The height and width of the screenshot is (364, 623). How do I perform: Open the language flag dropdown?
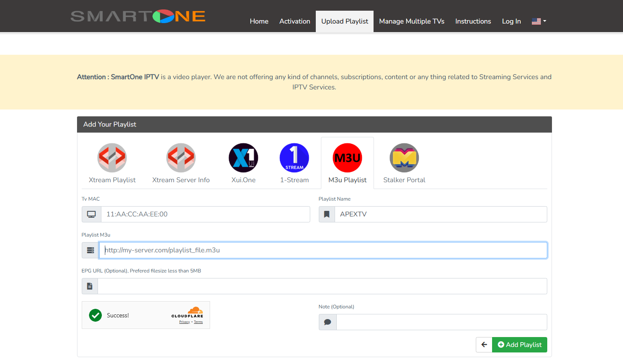(539, 21)
